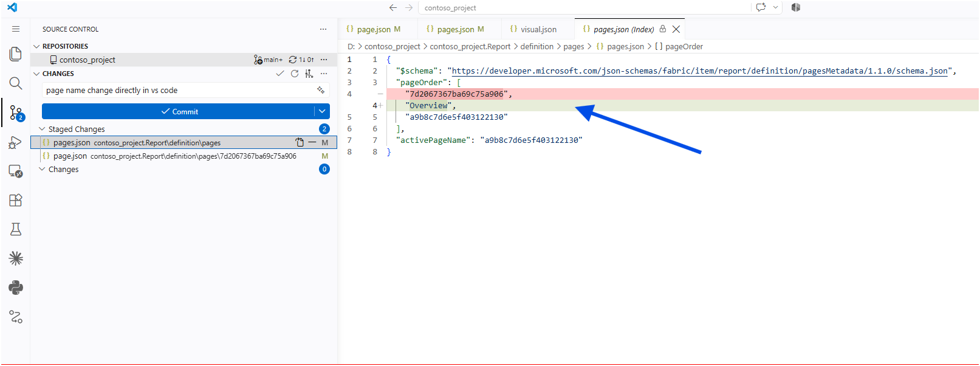Click the commit message input field
Viewport: 980px width, 366px height.
tap(179, 90)
